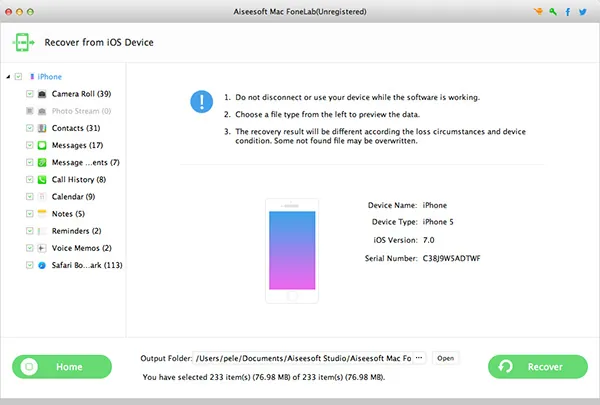Click the green Recover button
This screenshot has width=600, height=405.
(538, 367)
